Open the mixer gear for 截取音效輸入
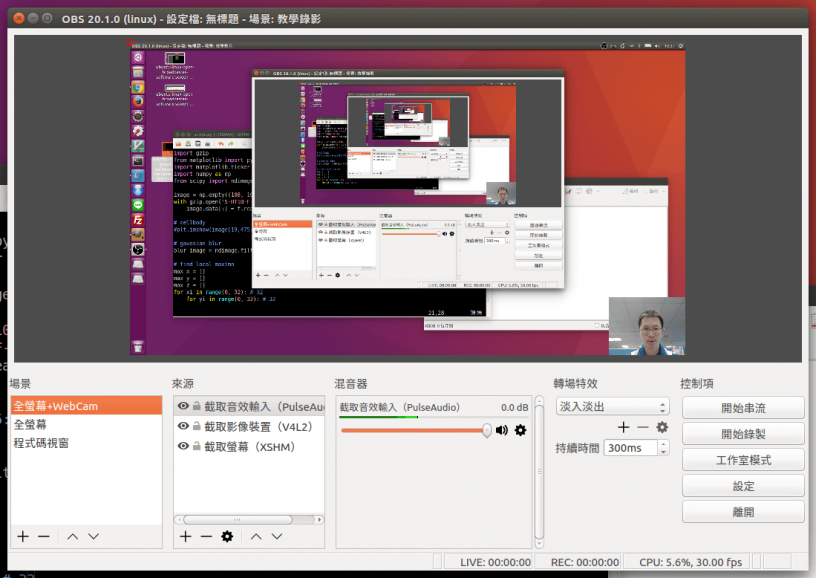Screen dimensions: 816x578 [x=519, y=431]
